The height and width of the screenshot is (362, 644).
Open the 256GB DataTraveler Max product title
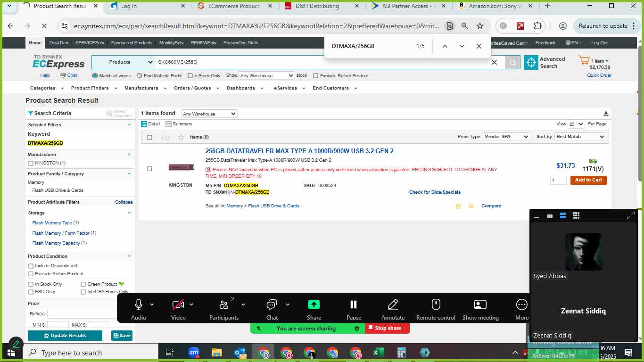tap(299, 151)
